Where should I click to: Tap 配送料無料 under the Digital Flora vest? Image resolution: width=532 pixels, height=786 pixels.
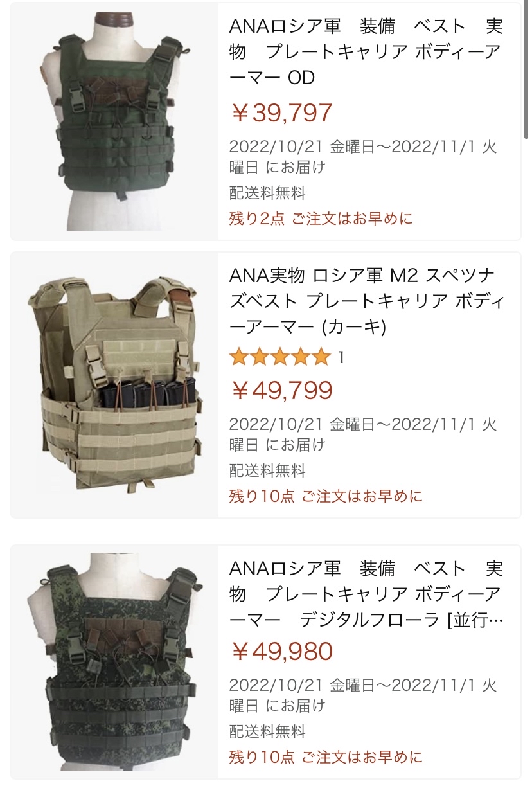click(267, 731)
